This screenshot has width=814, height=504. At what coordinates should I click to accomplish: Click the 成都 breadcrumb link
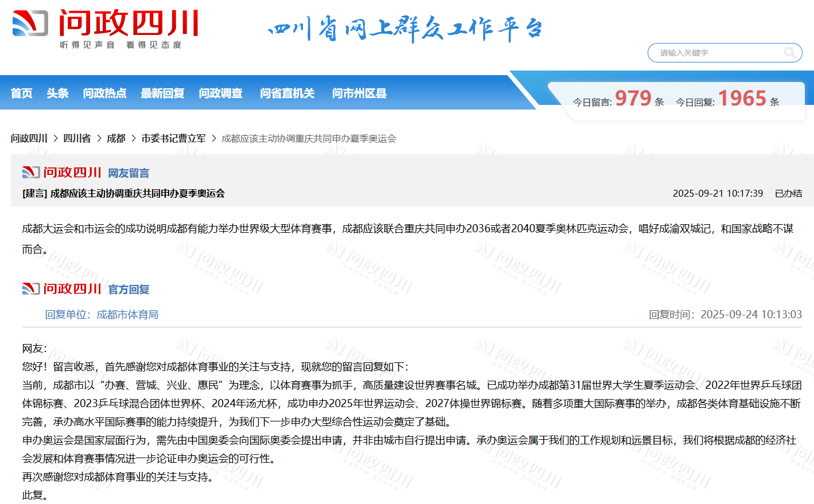[x=116, y=139]
